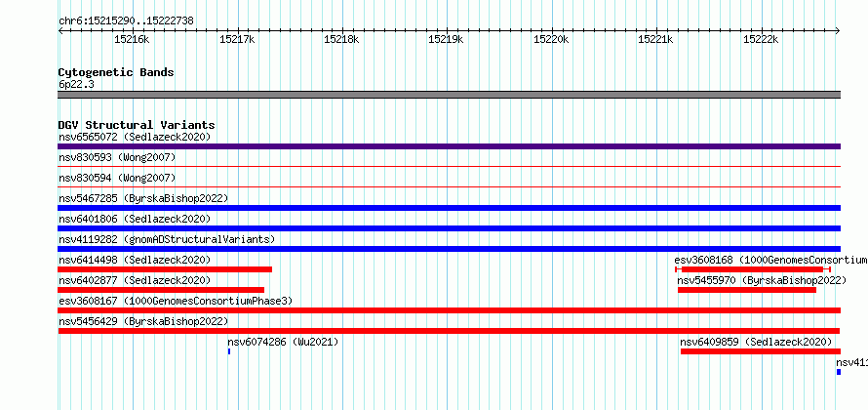Open nsv830594 (Wong2007) variant label
The height and width of the screenshot is (410, 868).
click(117, 179)
